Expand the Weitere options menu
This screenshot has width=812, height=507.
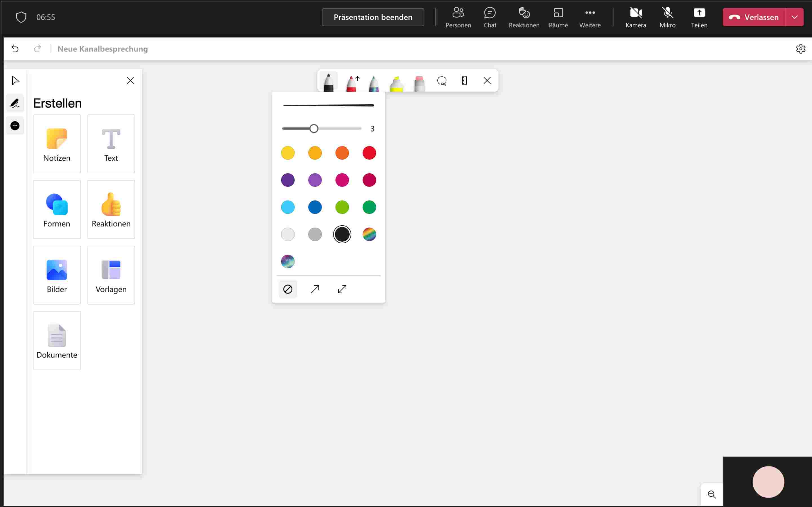[x=589, y=17]
